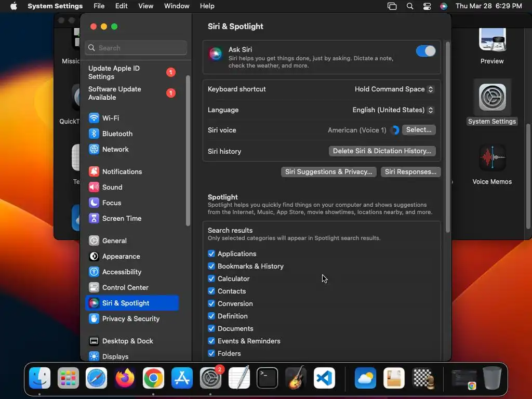Click Select… for Siri voice
532x399 pixels.
419,130
